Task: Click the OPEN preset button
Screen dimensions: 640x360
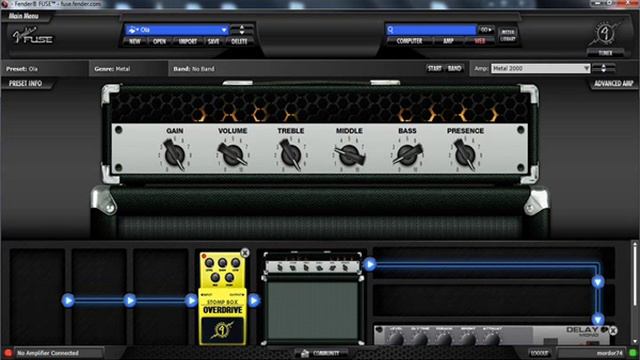Action: coord(159,41)
